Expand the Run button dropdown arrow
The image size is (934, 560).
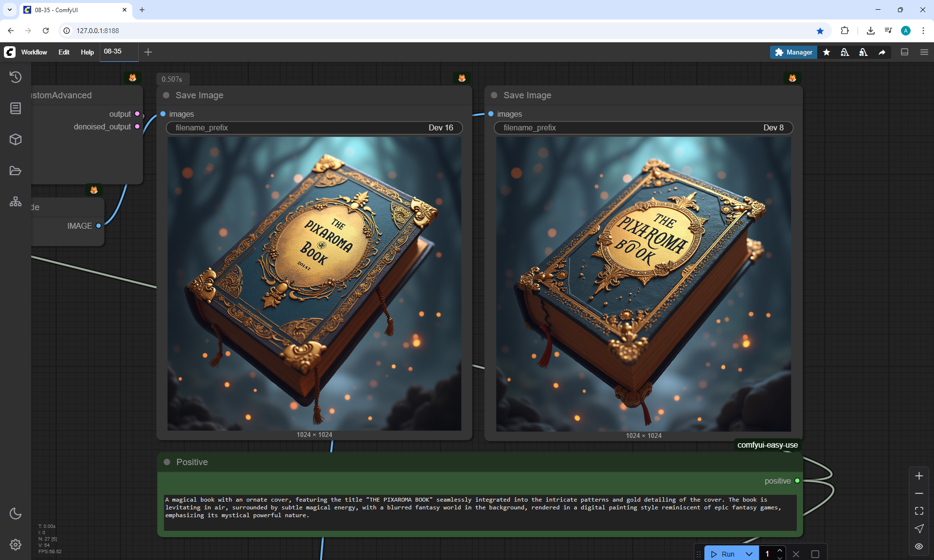pos(749,554)
